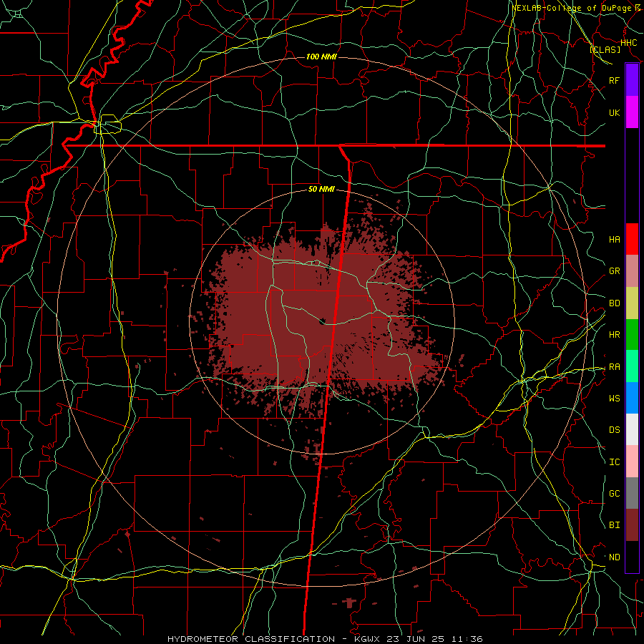Screen dimensions: 644x644
Task: Click the RF legend label
Action: [614, 80]
